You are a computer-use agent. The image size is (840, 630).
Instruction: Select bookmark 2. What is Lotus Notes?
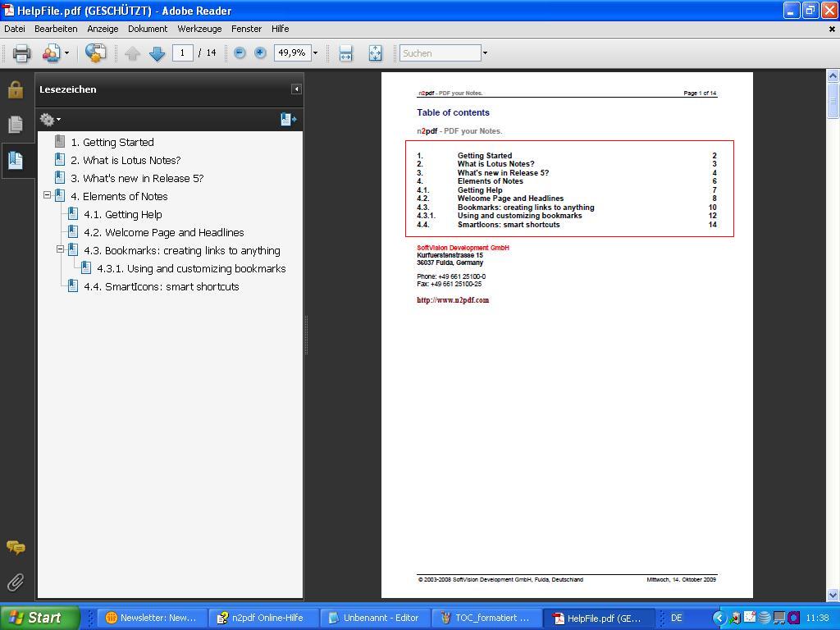tap(126, 160)
